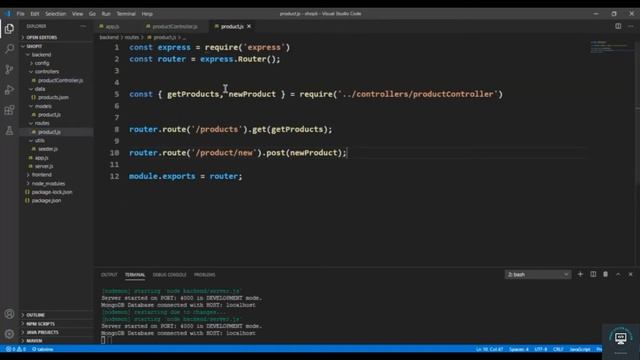
Task: Open the Manage gear icon
Action: point(9,334)
